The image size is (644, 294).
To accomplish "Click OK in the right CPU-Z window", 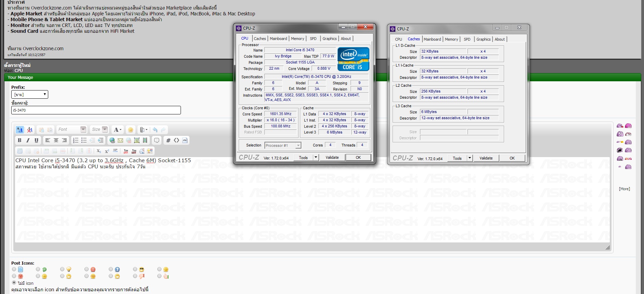I will [x=512, y=158].
